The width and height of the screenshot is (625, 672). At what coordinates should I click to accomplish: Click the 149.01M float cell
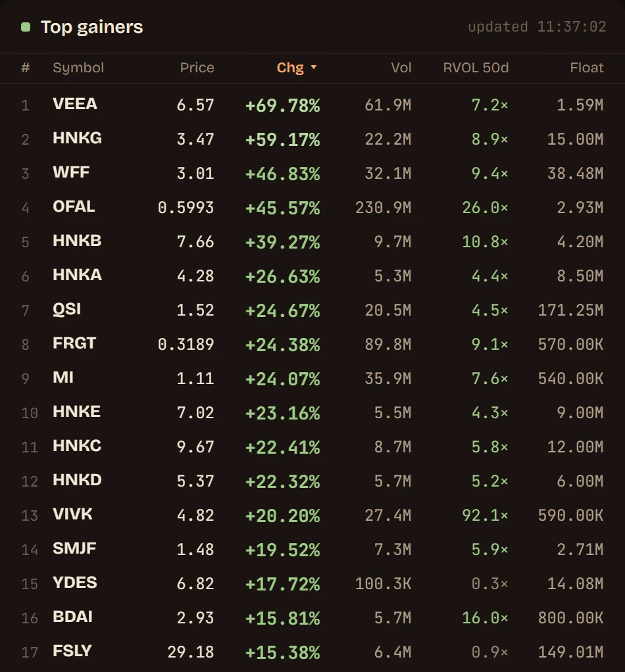570,652
